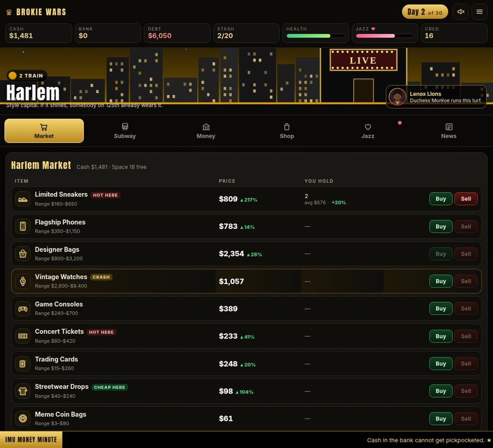Buy Limited Sneakers

(x=441, y=199)
